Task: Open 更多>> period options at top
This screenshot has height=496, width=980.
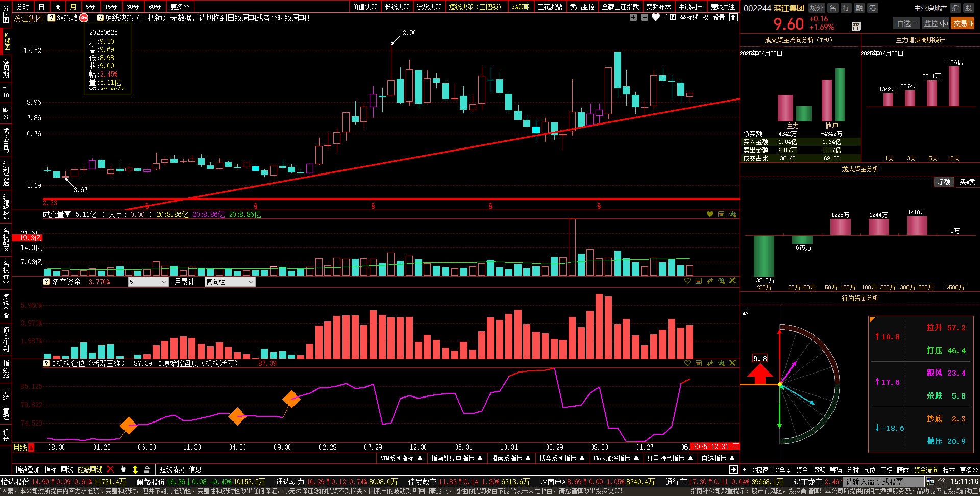Action: [x=180, y=7]
